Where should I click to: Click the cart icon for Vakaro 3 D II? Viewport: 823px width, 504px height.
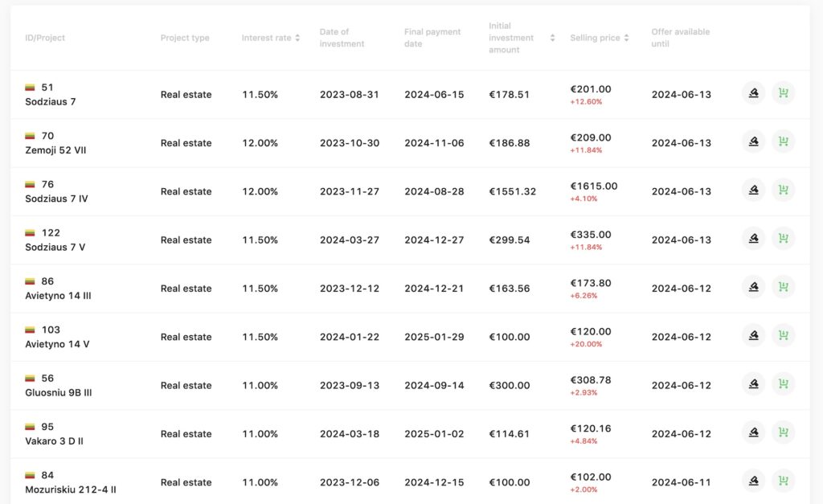[x=784, y=432]
